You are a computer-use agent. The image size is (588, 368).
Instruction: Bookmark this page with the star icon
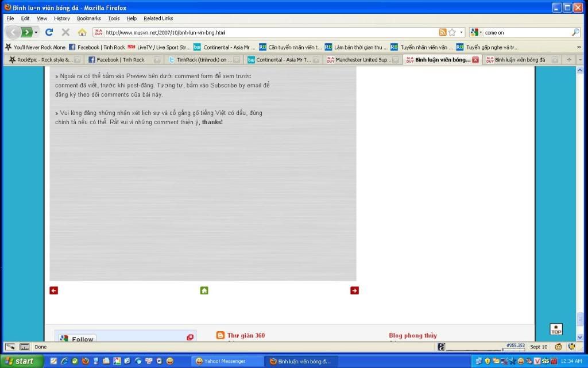(x=452, y=32)
